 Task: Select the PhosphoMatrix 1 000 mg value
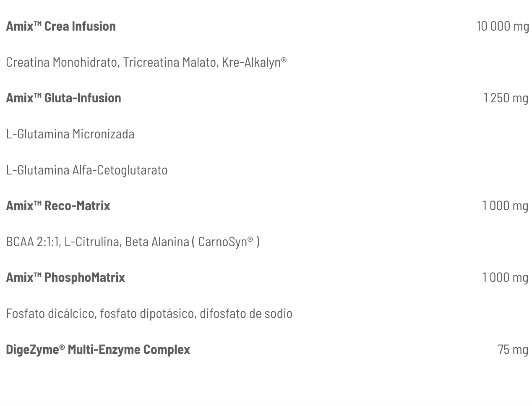(505, 277)
